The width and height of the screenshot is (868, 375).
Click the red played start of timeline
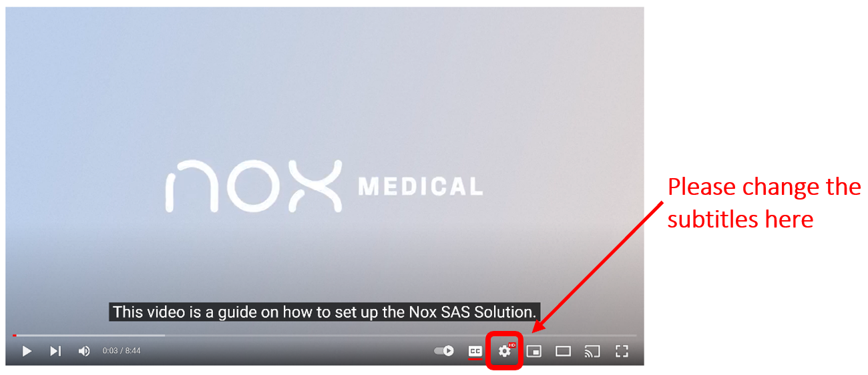(14, 335)
